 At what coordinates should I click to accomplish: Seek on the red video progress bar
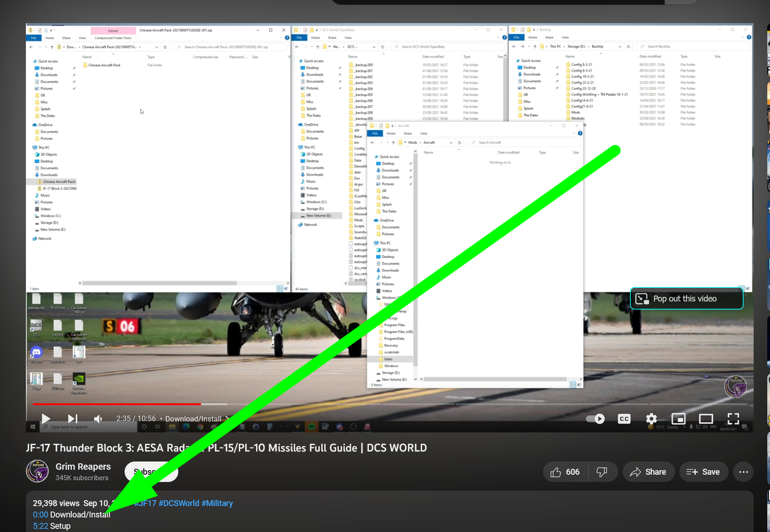coord(116,404)
